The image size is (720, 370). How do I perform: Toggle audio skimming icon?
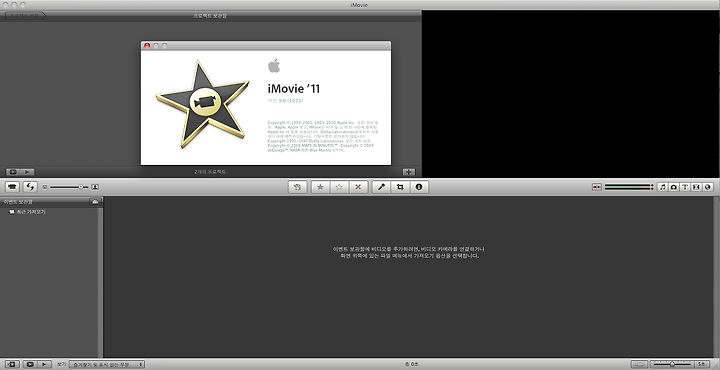[596, 187]
